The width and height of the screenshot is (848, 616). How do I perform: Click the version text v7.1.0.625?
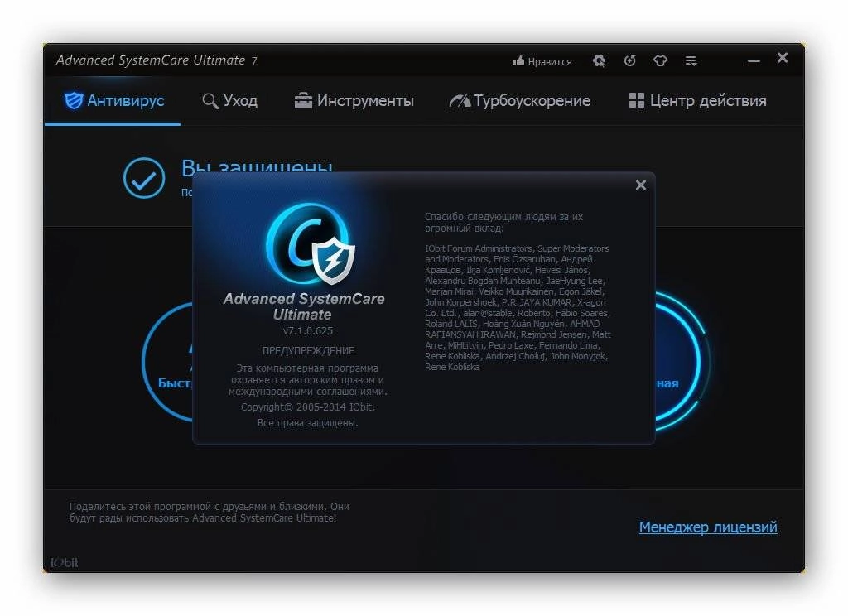tap(308, 330)
